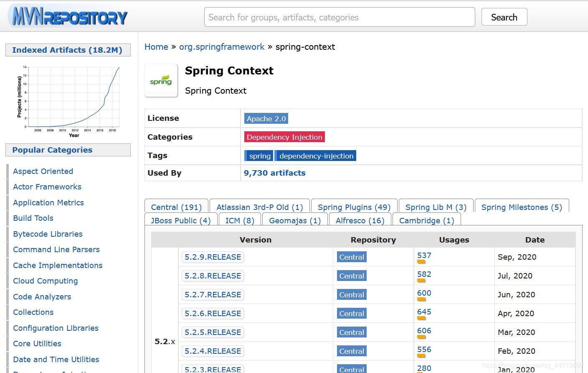Screen dimensions: 588x373
Task: Click Central repository badge for 5.2.7.RELEASE
Action: (x=352, y=295)
